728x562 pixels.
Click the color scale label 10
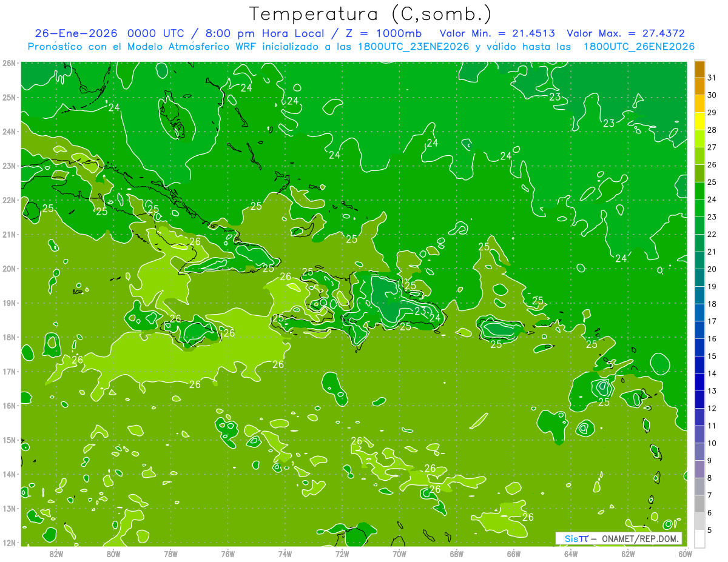(712, 443)
